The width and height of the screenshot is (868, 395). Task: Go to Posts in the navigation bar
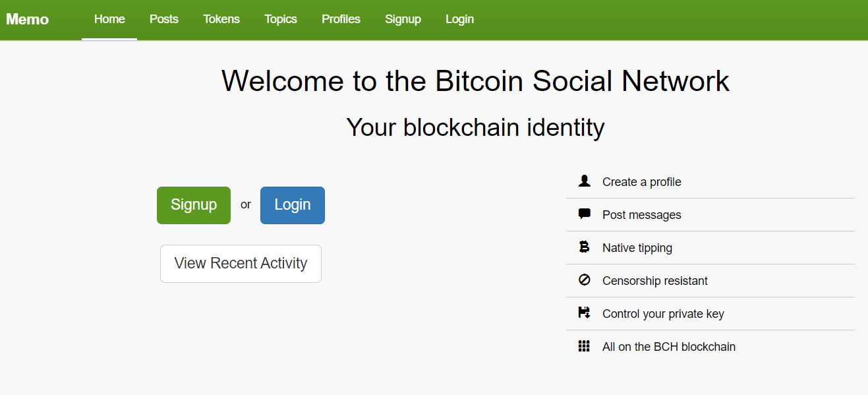coord(164,19)
